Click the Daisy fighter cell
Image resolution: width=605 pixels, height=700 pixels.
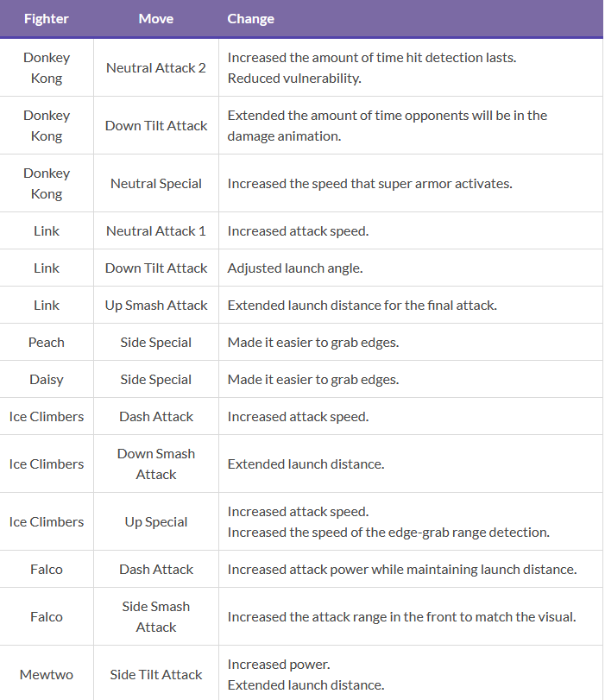(x=47, y=379)
